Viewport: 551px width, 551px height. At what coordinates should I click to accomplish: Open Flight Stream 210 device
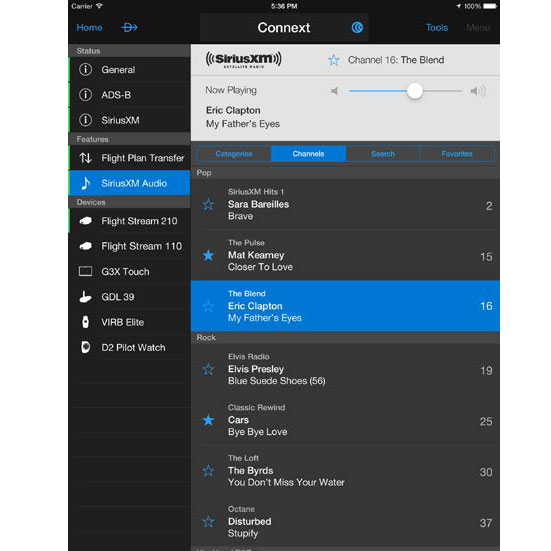pyautogui.click(x=130, y=221)
